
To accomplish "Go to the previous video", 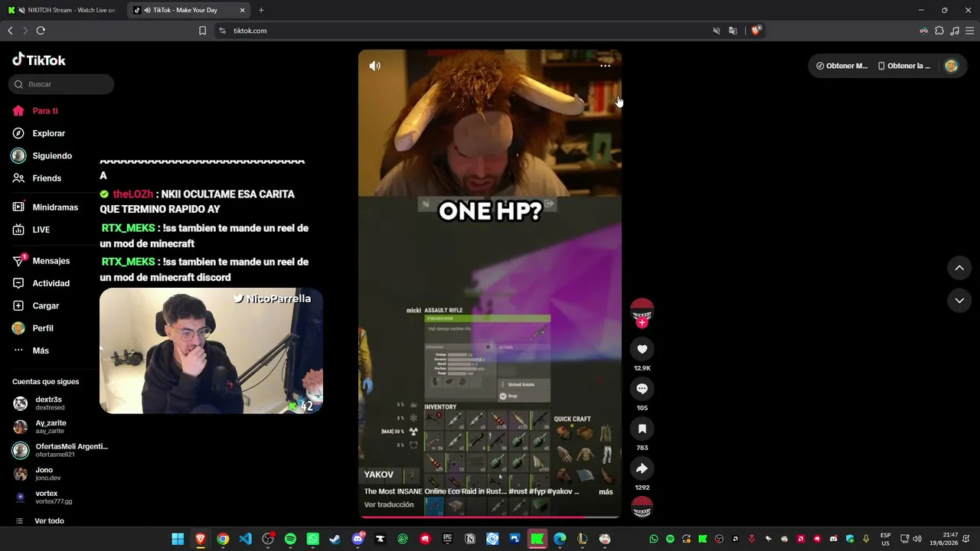I will point(959,268).
